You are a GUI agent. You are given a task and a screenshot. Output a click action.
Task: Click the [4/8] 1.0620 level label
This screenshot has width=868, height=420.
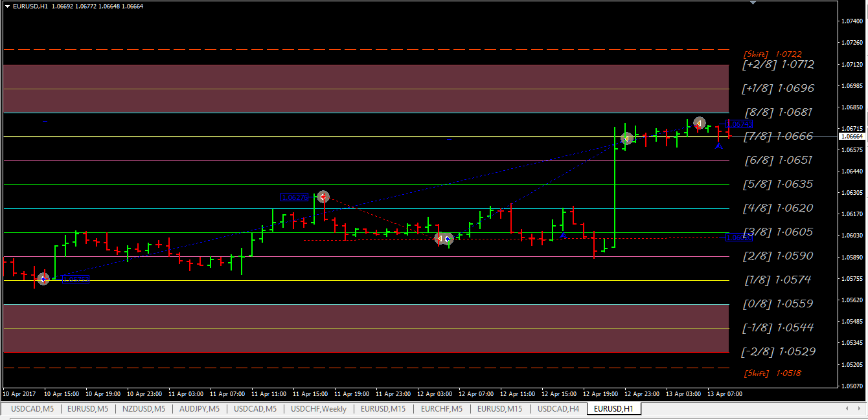click(x=778, y=208)
